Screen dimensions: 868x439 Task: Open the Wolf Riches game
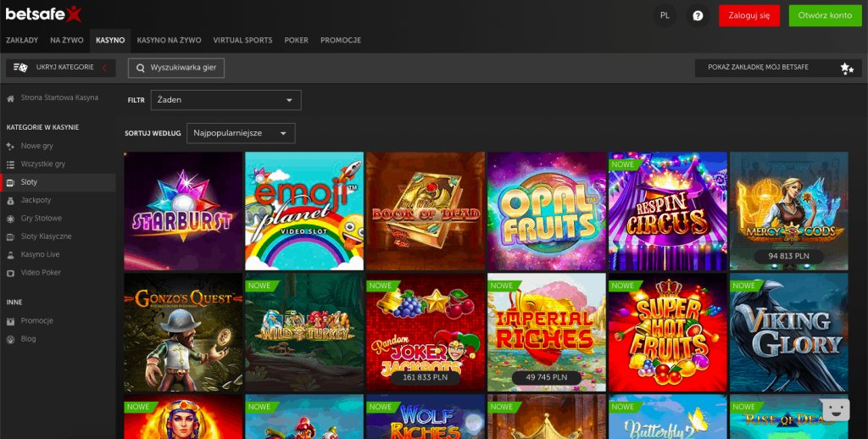[x=426, y=416]
